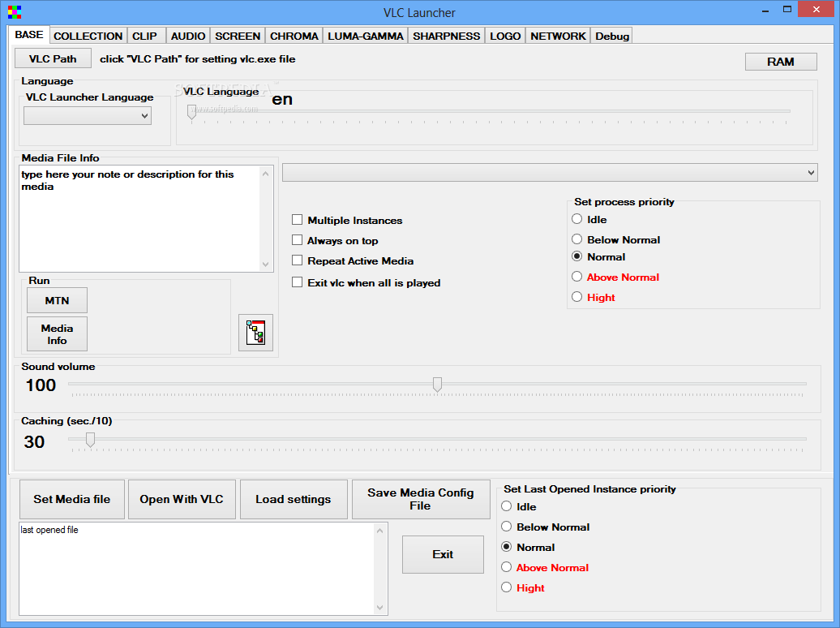The height and width of the screenshot is (628, 840).
Task: Select Normal under Set process priority
Action: [x=577, y=256]
